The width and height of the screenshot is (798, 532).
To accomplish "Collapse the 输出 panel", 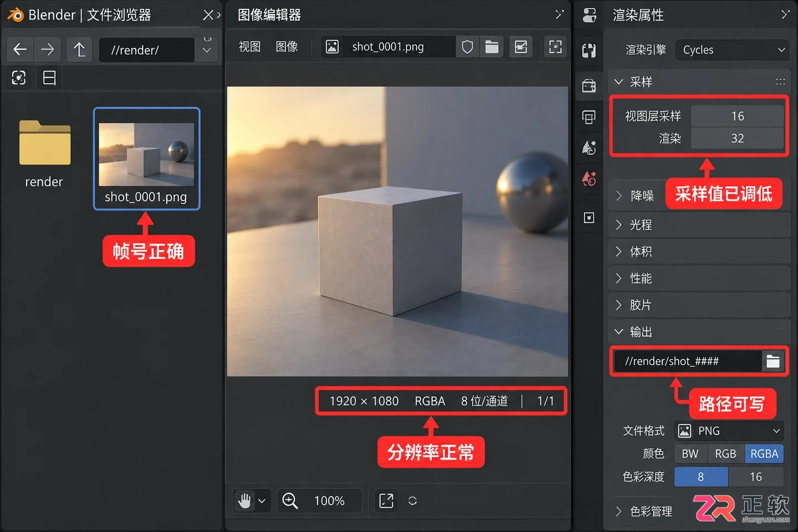I will pos(699,332).
